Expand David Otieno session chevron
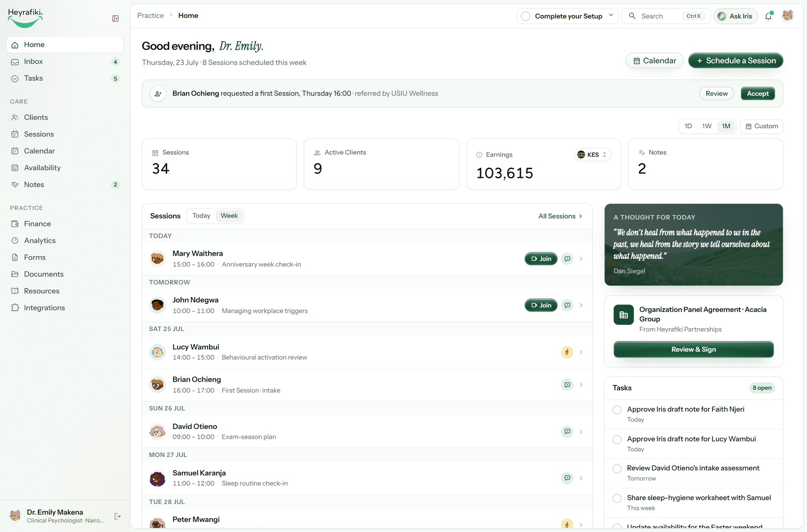 point(581,431)
